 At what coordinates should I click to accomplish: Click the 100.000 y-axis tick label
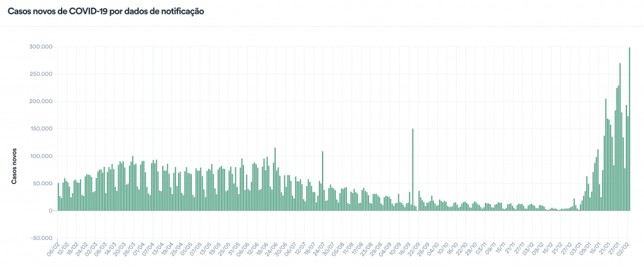pos(40,156)
